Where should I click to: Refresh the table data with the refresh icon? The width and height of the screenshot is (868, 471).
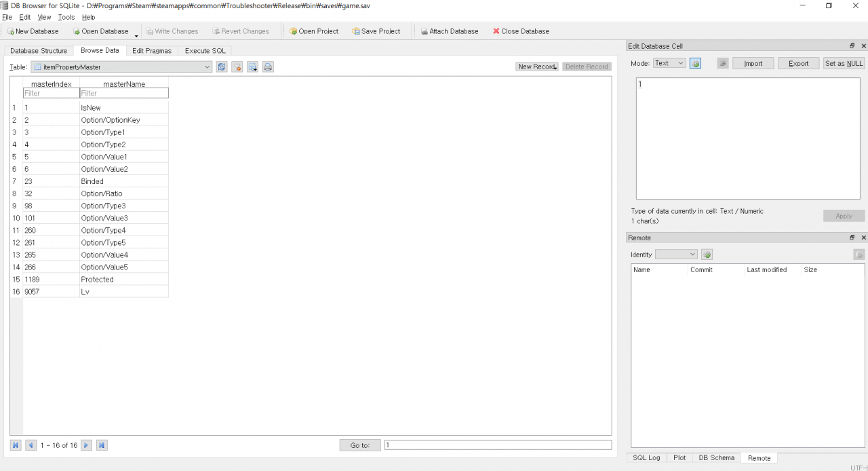pos(222,67)
